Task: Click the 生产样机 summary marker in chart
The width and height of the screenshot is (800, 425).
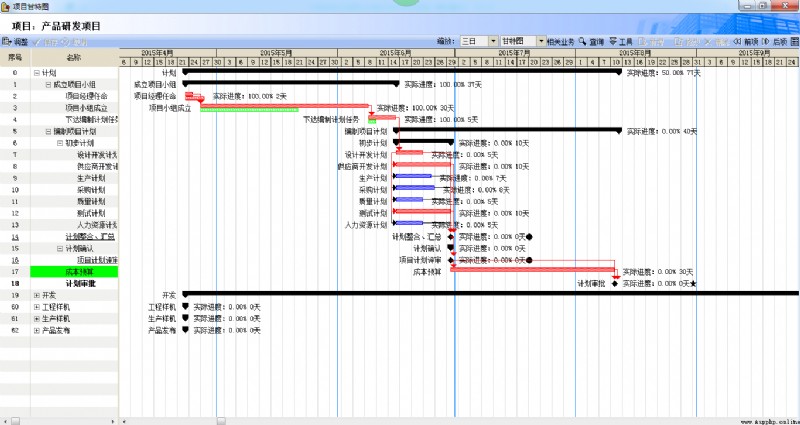Action: (185, 318)
